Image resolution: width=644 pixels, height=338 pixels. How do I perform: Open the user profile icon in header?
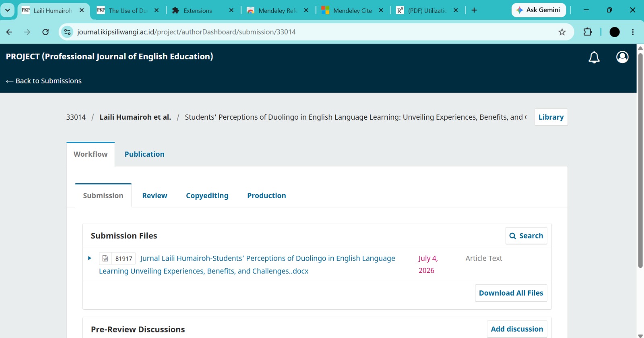click(622, 57)
